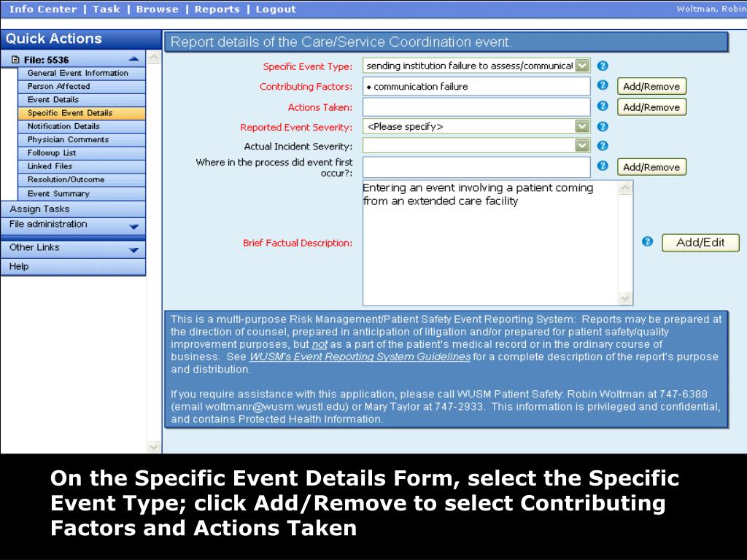The width and height of the screenshot is (747, 560).
Task: Open Physician Comments section
Action: tap(82, 139)
